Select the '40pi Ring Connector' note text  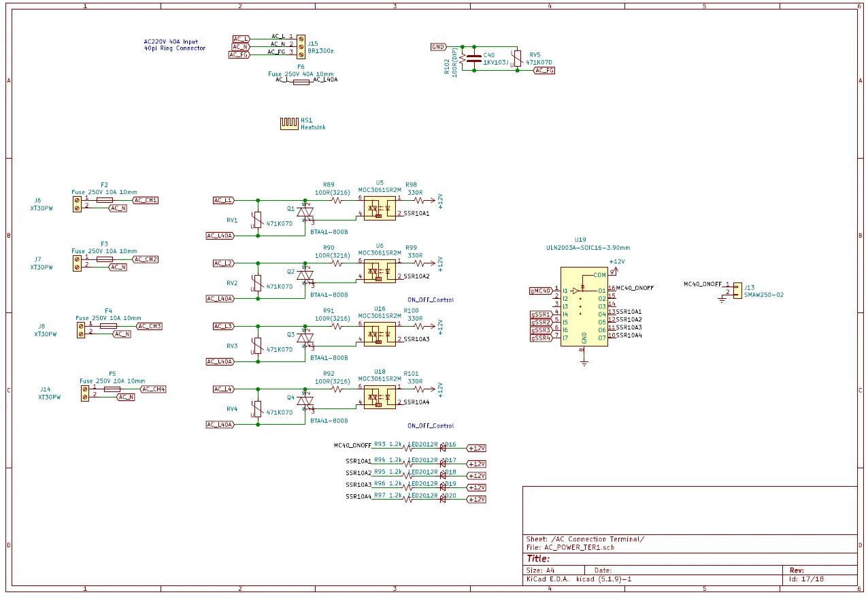pos(175,48)
